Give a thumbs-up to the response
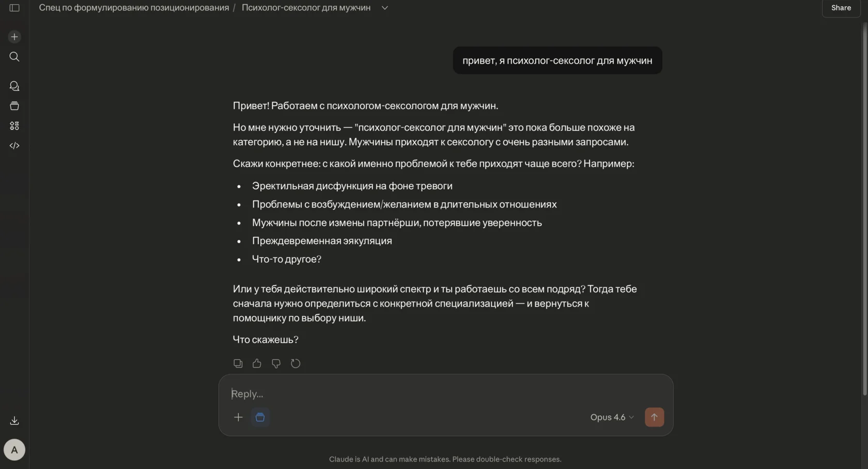868x469 pixels. click(257, 364)
